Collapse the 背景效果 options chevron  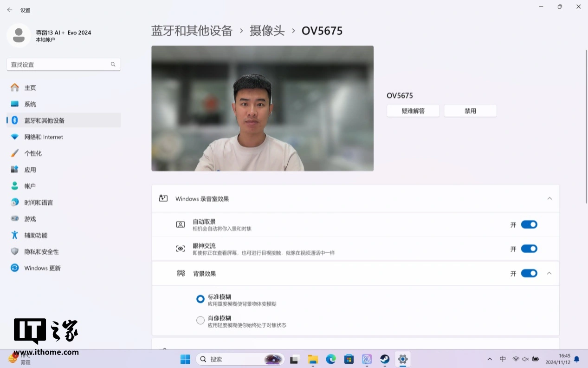[549, 273]
